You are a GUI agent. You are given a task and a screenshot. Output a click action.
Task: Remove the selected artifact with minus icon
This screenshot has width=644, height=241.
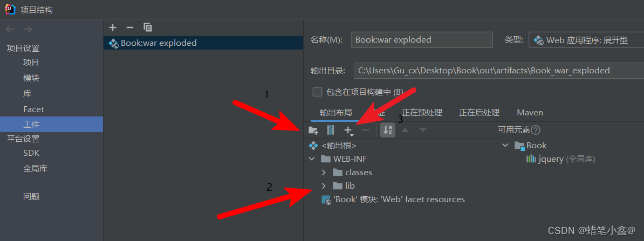tap(130, 27)
